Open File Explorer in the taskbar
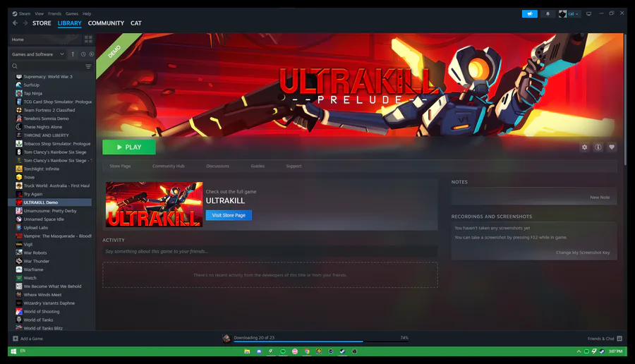635x364 pixels. [247, 351]
